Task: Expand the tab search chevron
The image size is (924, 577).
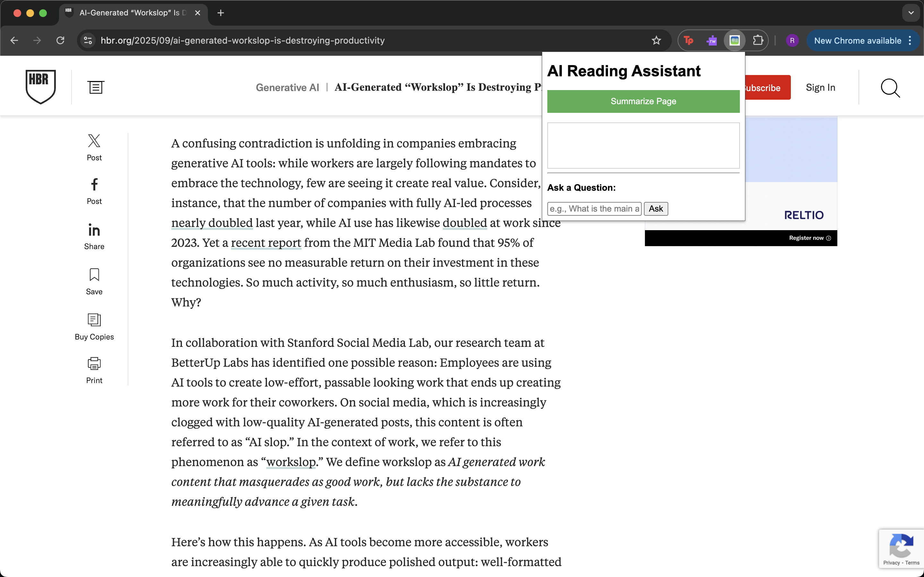Action: [911, 13]
